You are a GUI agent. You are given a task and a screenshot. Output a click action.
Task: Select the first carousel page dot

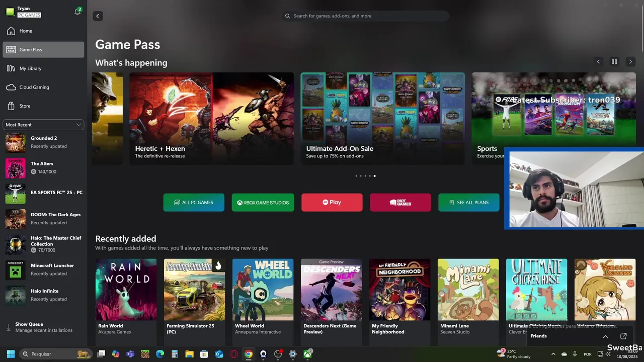point(356,176)
